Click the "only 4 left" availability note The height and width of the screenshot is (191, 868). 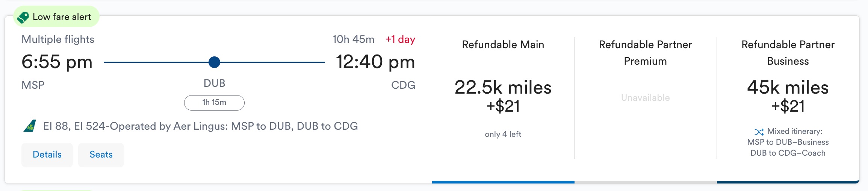coord(503,134)
